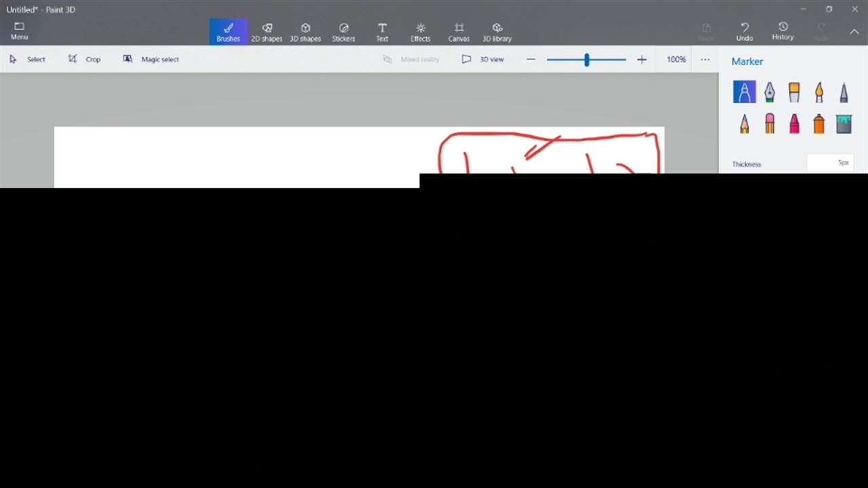Toggle the 3D view mode

[x=483, y=60]
